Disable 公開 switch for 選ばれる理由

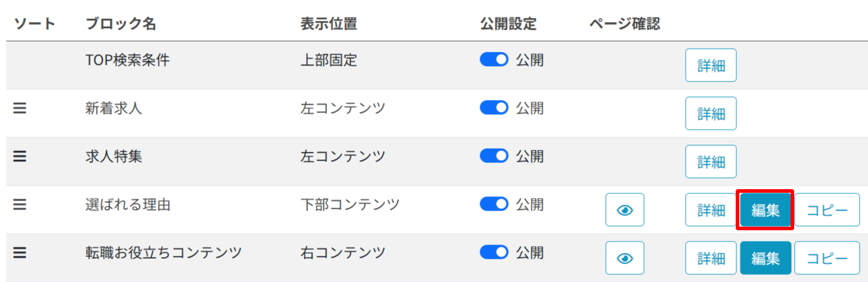[494, 205]
